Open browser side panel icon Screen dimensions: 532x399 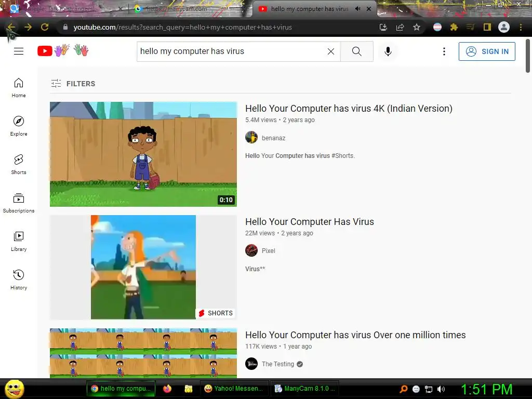pyautogui.click(x=487, y=27)
